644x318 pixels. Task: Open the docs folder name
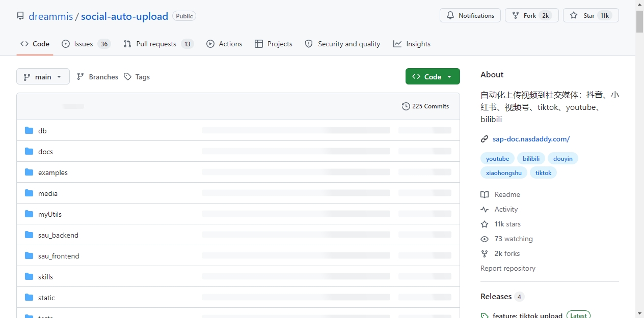pyautogui.click(x=45, y=152)
